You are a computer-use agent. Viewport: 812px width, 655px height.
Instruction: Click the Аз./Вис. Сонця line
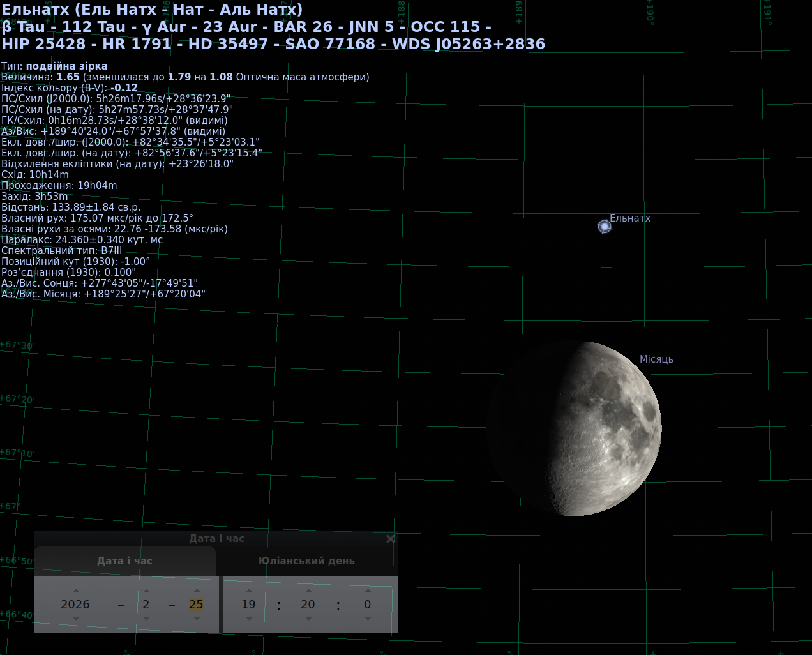click(100, 283)
